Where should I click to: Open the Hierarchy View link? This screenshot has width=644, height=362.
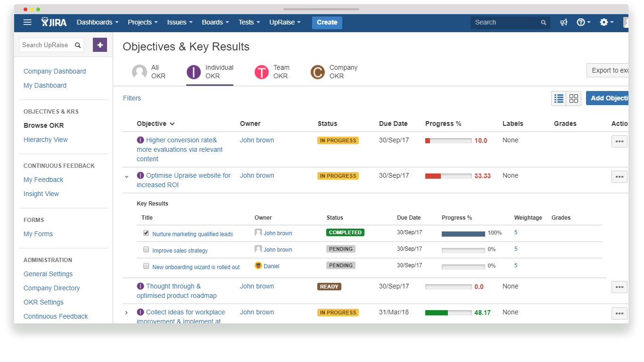pos(45,140)
